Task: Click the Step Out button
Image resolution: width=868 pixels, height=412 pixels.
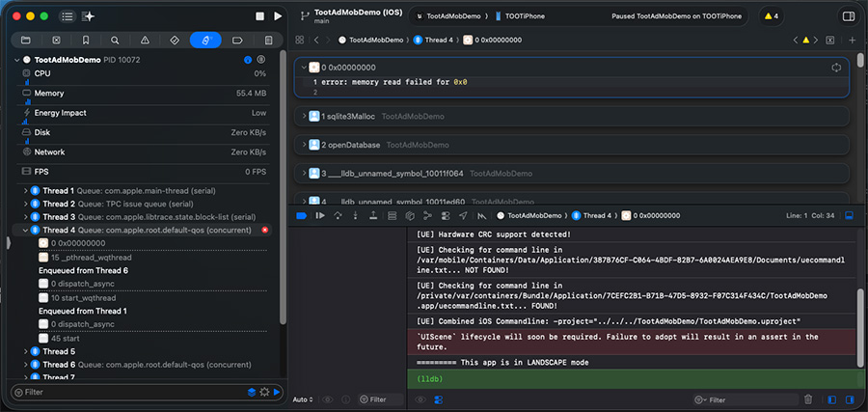Action: (373, 215)
